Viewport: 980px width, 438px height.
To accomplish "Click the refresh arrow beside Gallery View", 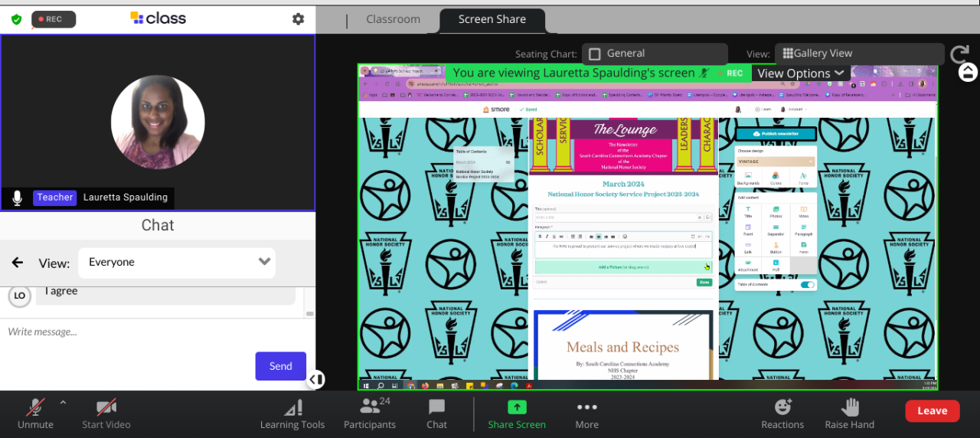I will coord(959,54).
